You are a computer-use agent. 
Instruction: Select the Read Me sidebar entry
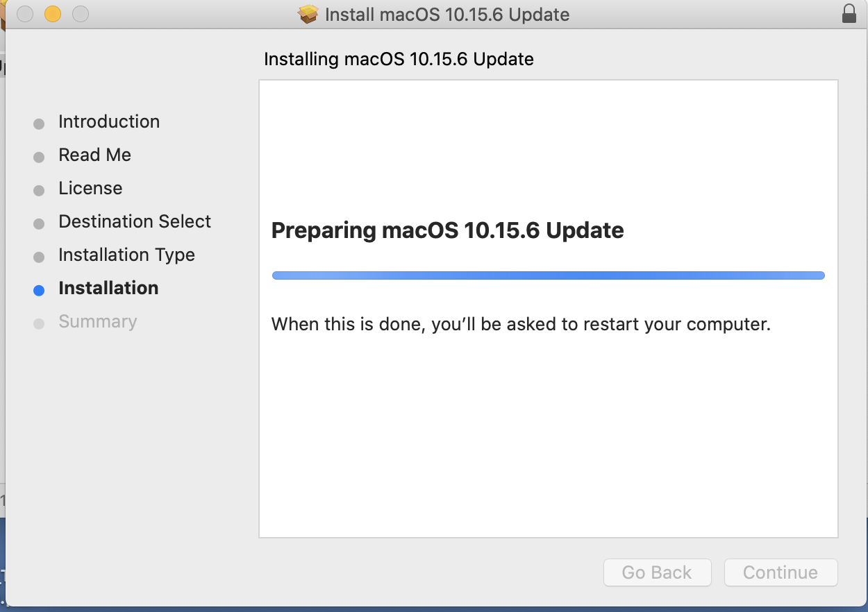94,155
